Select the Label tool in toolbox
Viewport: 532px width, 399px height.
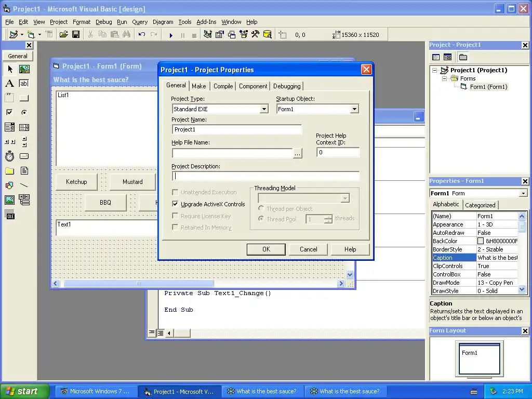tap(10, 84)
